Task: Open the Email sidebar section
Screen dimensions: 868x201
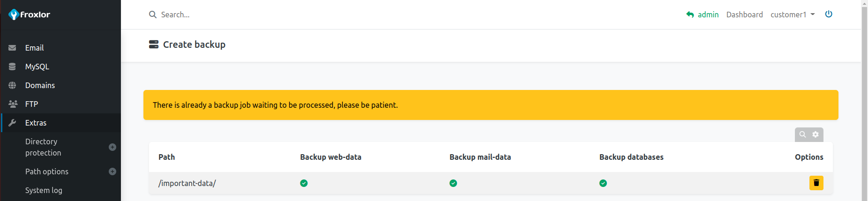Action: (x=34, y=48)
